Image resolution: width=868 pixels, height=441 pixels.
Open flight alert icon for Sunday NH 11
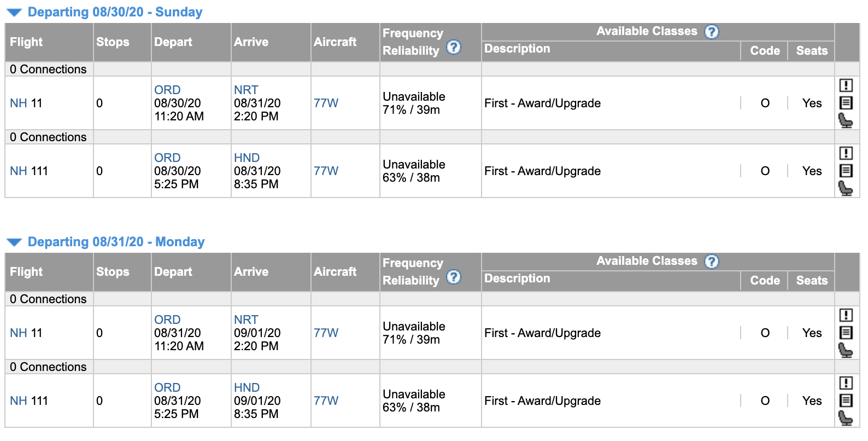click(846, 85)
